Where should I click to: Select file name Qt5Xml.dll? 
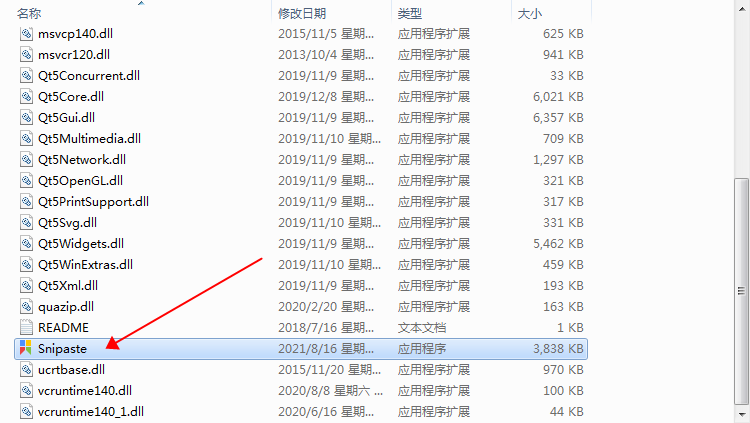click(68, 286)
